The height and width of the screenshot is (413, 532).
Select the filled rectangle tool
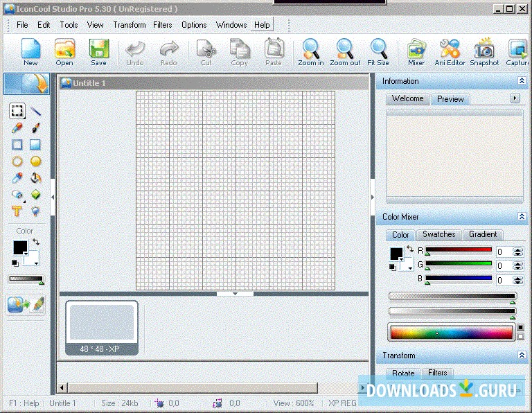(35, 145)
